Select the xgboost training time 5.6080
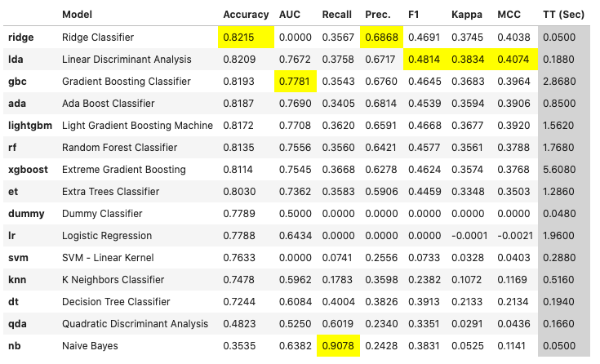This screenshot has height=364, width=600. 564,169
